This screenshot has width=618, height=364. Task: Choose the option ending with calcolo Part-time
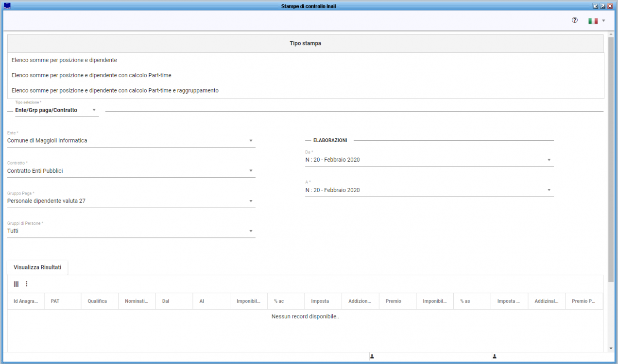(91, 75)
